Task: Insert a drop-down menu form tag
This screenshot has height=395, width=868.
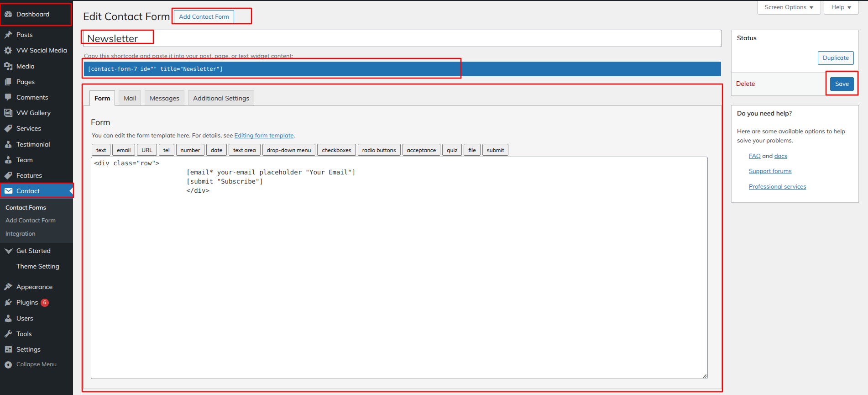Action: coord(288,150)
